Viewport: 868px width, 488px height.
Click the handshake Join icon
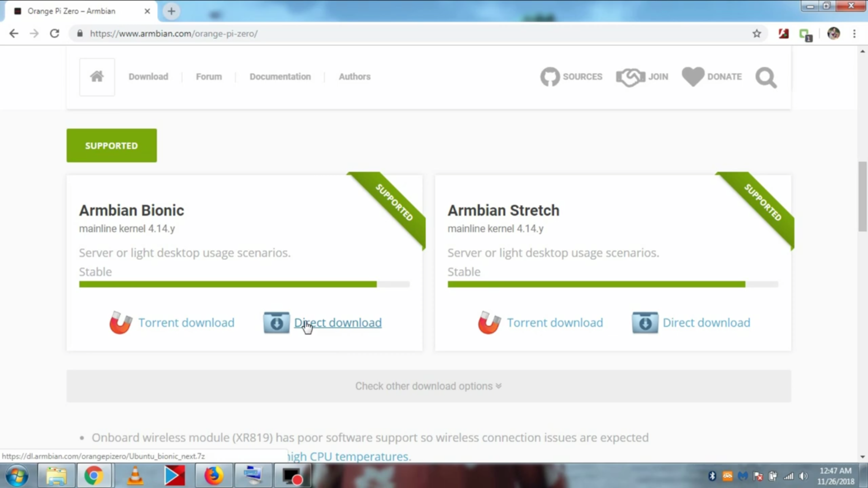[630, 77]
